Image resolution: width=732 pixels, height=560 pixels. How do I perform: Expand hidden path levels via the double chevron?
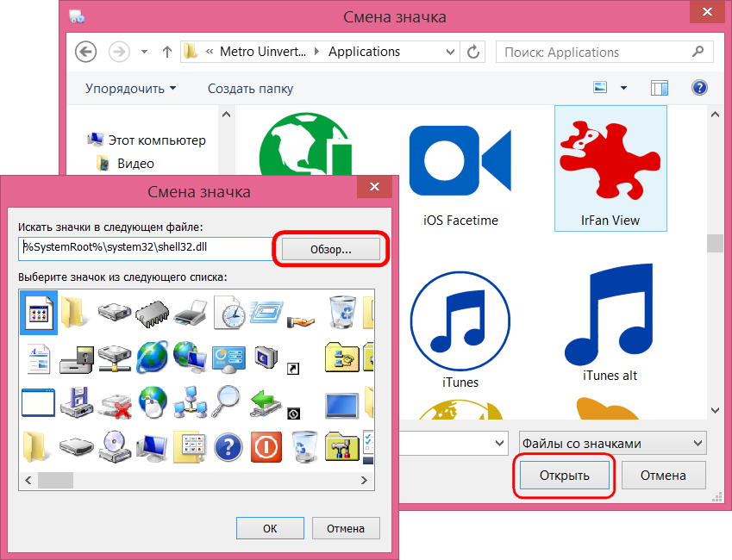tap(210, 52)
